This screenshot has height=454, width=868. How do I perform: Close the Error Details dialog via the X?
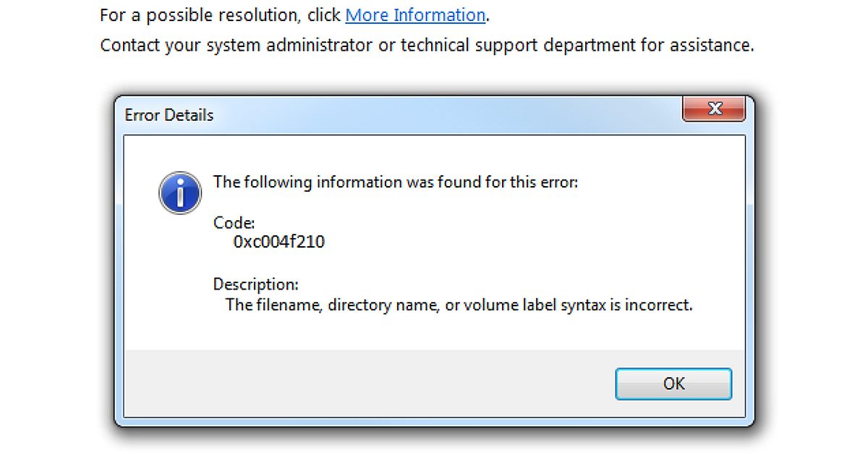714,109
